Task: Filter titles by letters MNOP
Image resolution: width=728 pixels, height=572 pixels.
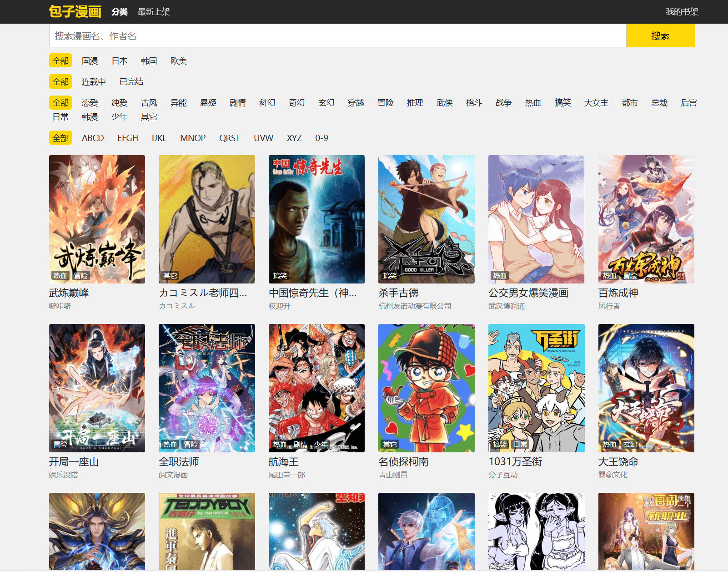Action: (x=193, y=138)
